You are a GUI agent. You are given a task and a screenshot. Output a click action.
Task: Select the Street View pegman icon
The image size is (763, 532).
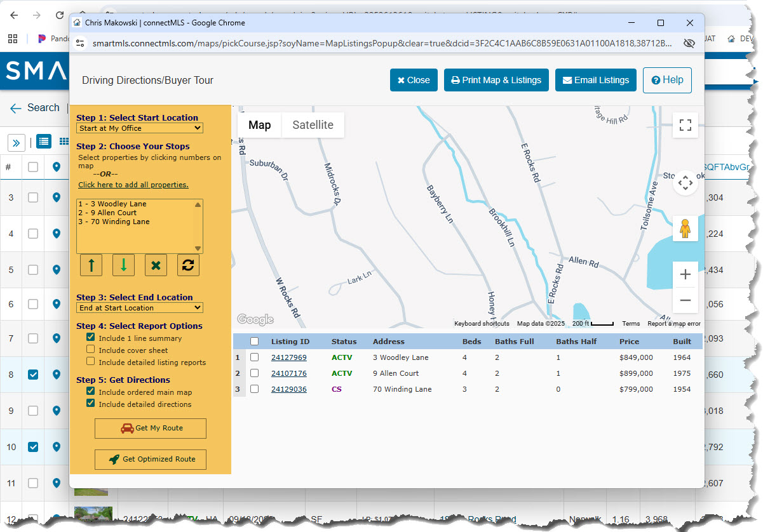[685, 229]
